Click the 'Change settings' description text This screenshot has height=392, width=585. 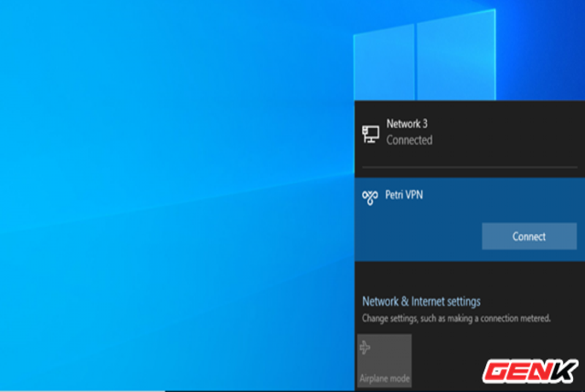456,319
